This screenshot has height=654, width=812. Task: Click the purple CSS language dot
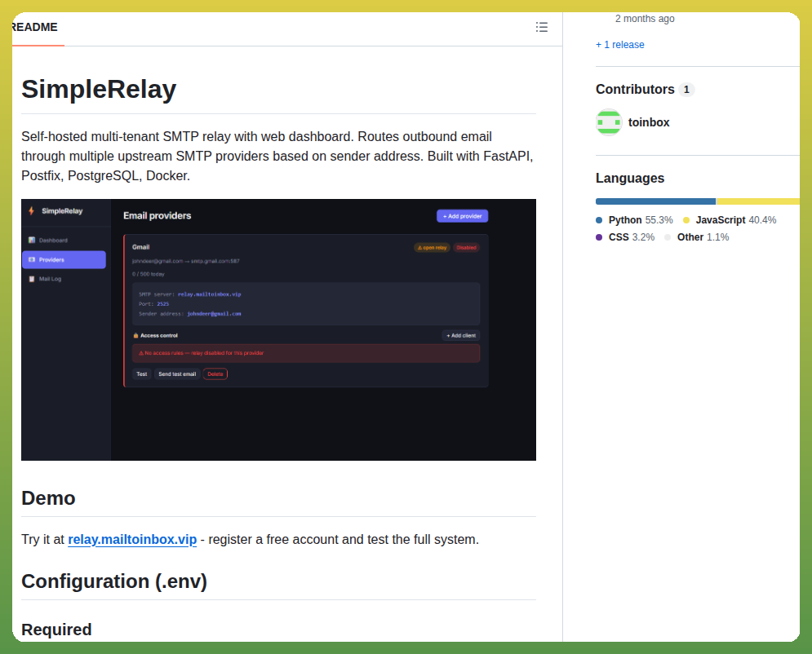[599, 237]
